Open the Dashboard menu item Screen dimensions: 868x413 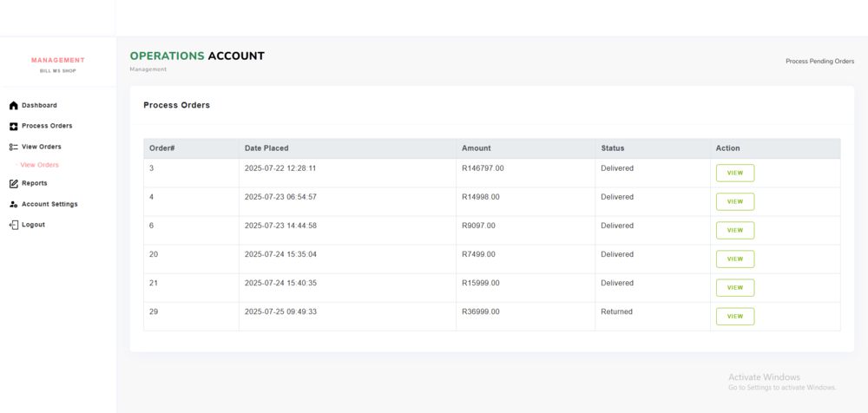point(39,106)
